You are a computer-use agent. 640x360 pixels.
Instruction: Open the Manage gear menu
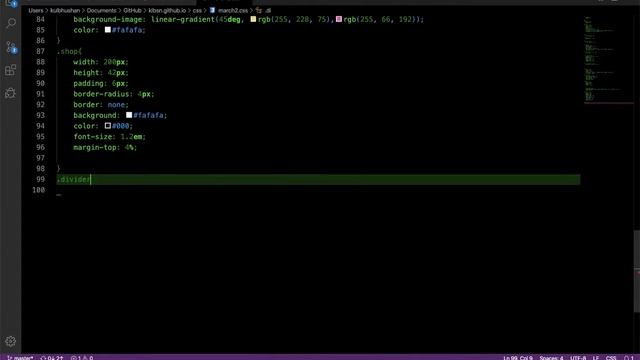(11, 341)
